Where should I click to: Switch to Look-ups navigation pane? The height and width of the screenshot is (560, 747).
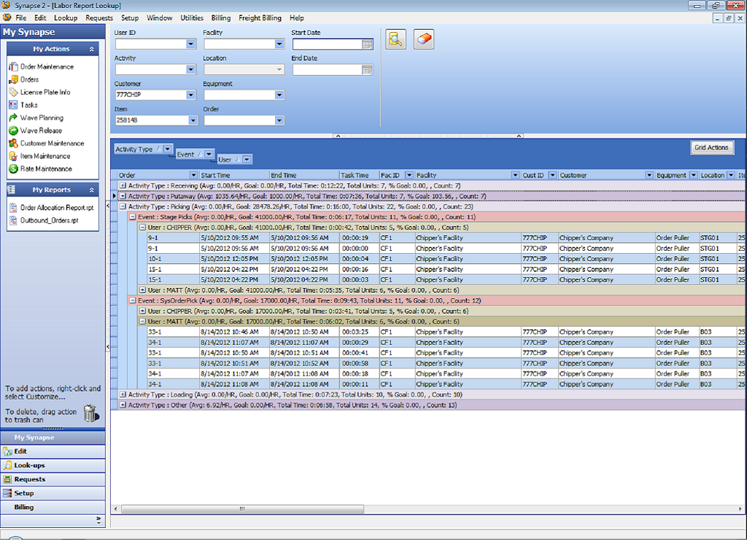29,465
